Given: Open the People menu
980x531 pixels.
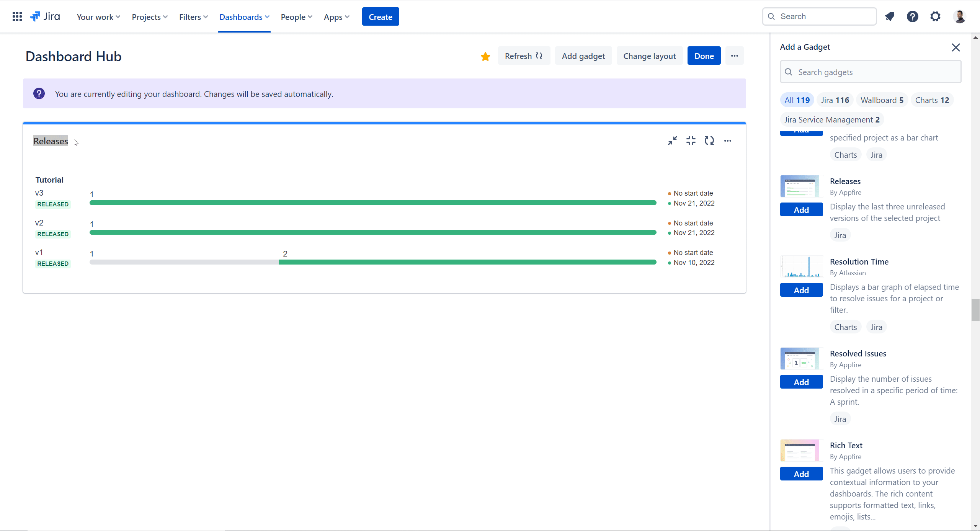Looking at the screenshot, I should 296,17.
